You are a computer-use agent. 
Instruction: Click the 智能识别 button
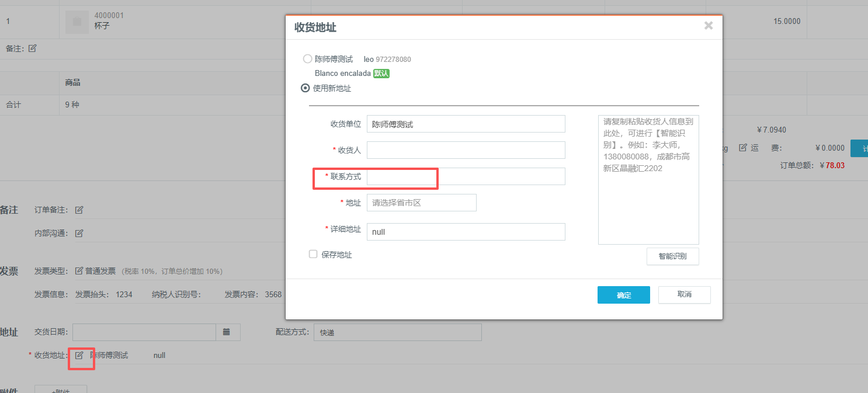[673, 256]
